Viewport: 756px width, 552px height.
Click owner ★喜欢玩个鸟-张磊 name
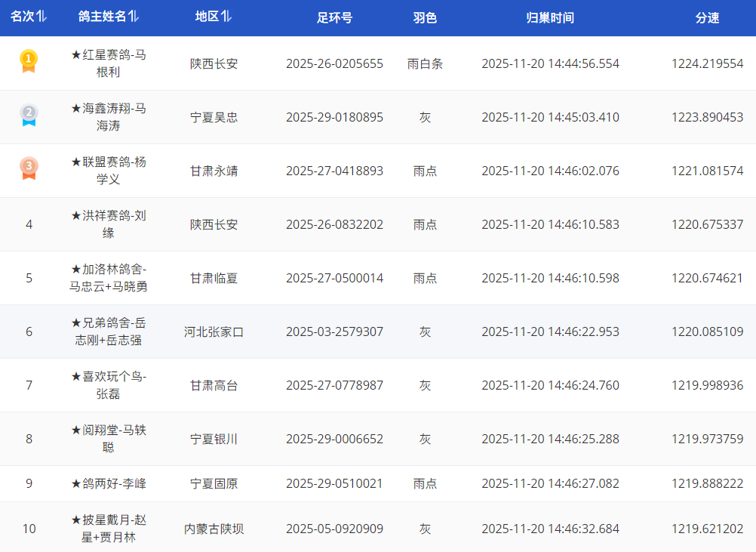click(x=108, y=385)
